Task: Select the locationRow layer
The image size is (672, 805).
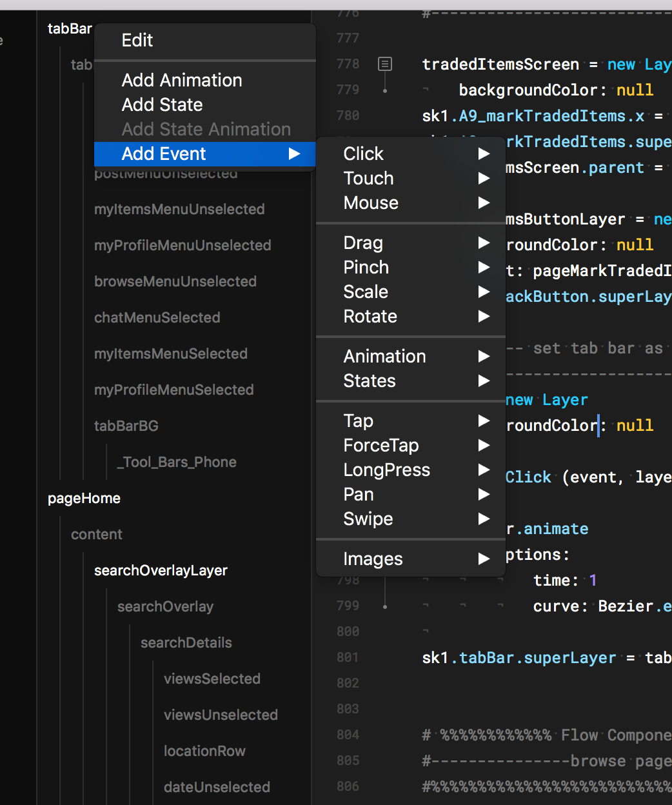Action: 204,751
